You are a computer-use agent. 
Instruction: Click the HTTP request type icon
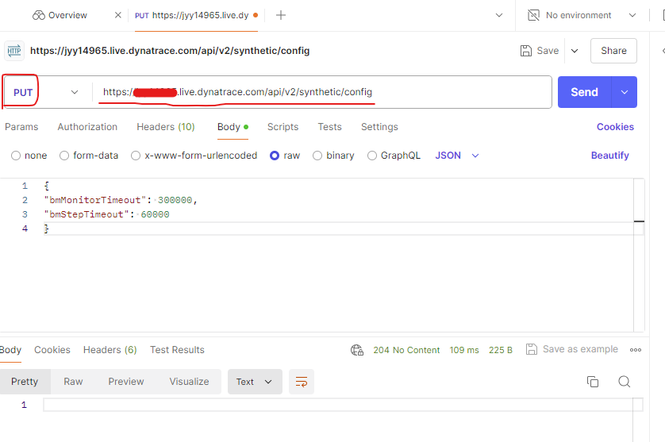tap(15, 51)
